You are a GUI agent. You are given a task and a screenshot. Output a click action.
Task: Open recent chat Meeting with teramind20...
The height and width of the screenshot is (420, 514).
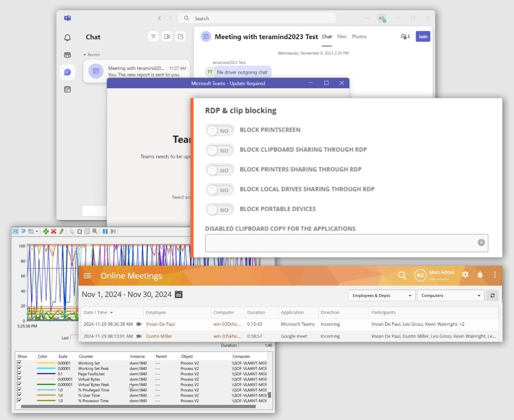pyautogui.click(x=136, y=71)
